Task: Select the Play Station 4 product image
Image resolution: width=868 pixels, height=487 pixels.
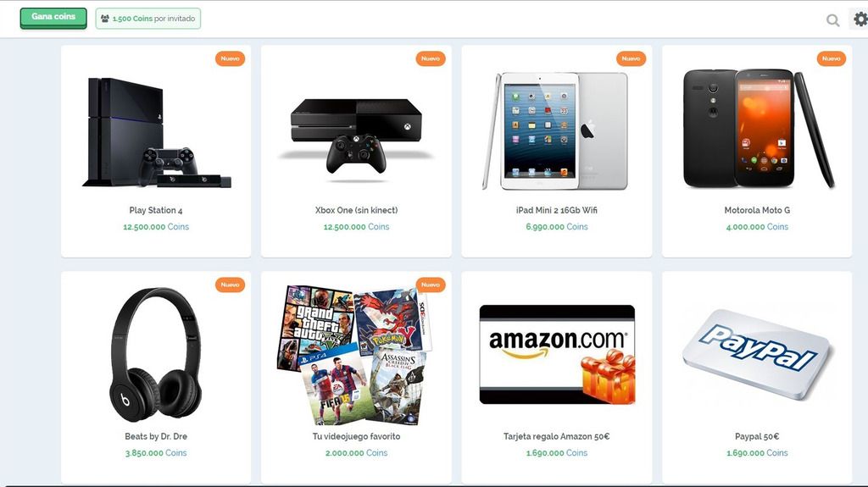Action: point(156,133)
